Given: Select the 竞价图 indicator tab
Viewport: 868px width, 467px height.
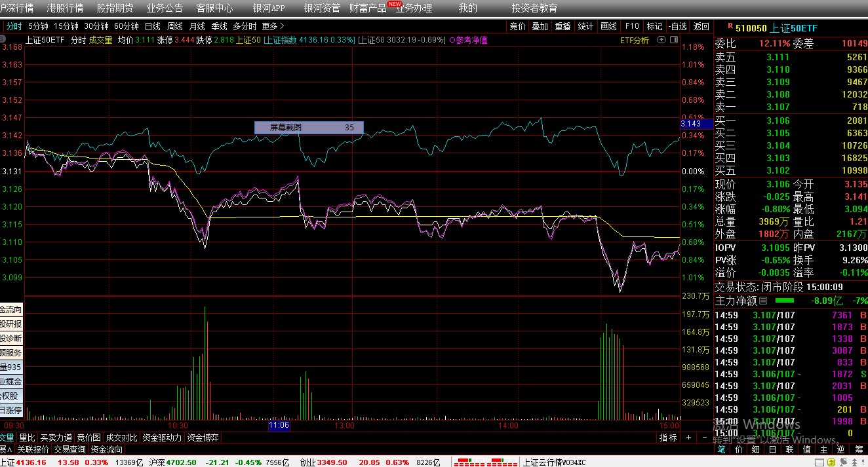Looking at the screenshot, I should (89, 438).
